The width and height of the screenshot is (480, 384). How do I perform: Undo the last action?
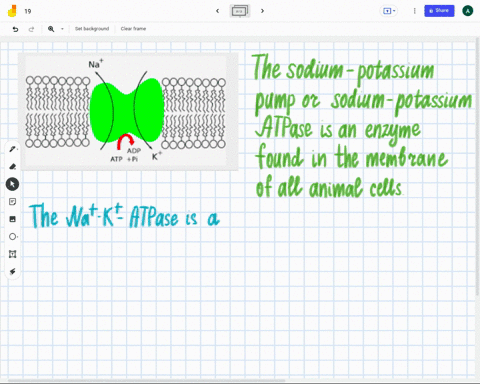point(15,29)
